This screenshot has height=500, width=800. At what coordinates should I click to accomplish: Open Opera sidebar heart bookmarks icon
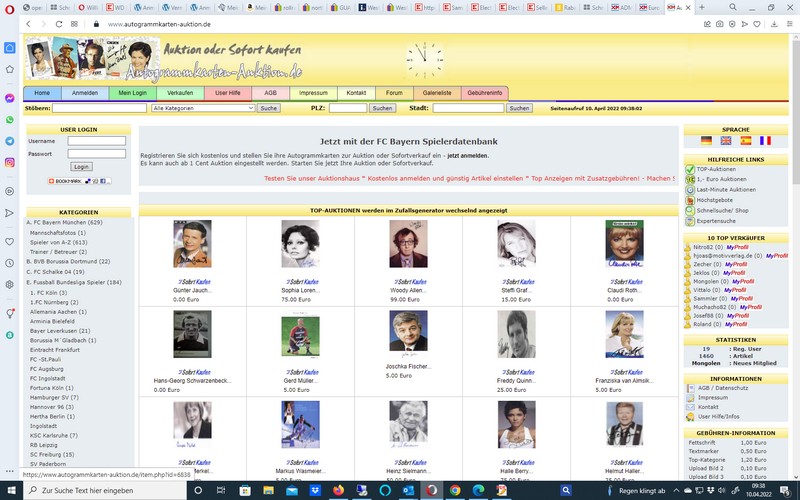point(10,241)
